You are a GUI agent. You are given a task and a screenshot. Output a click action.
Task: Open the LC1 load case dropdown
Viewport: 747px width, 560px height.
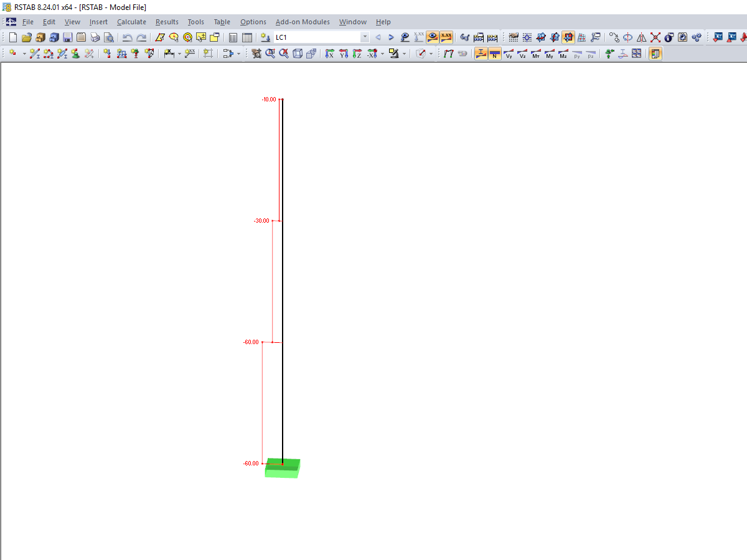point(365,37)
